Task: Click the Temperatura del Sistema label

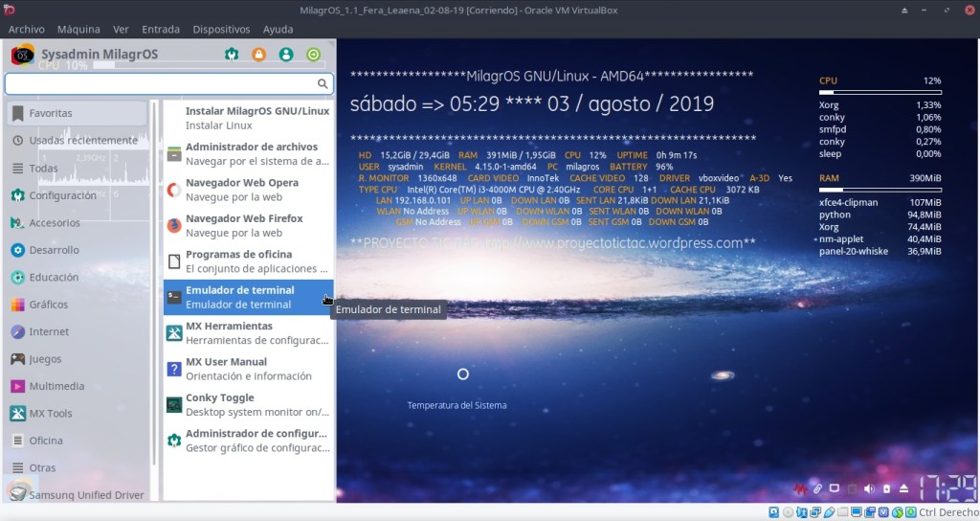Action: (457, 405)
